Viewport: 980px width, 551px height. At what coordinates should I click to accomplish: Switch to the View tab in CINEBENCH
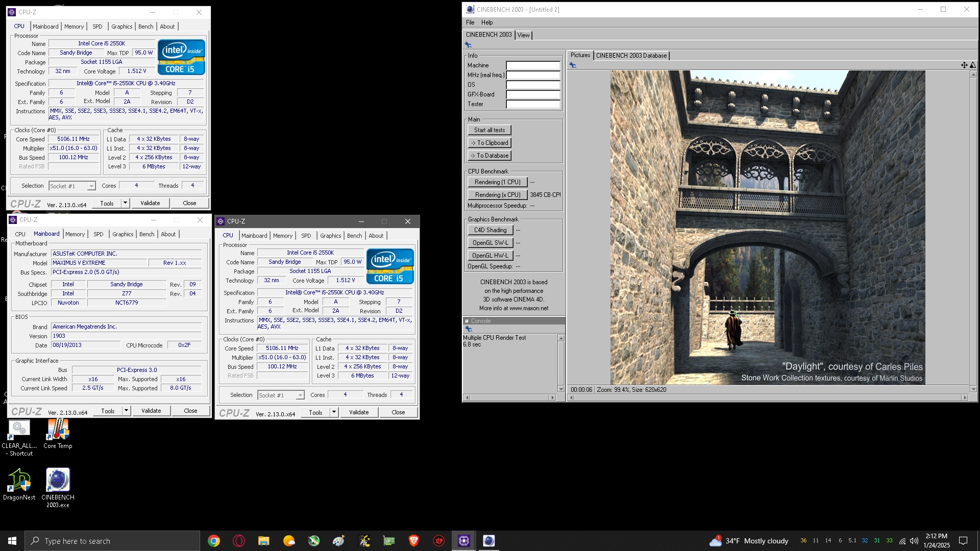(523, 35)
